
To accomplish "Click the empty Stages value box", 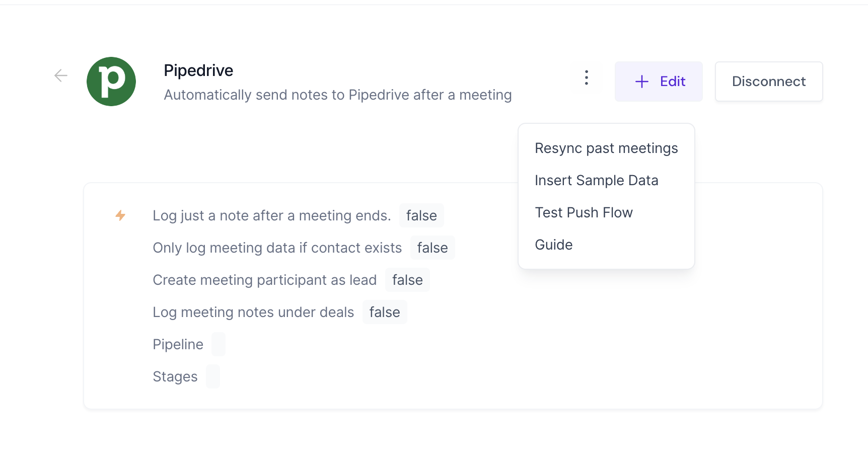I will (x=213, y=377).
